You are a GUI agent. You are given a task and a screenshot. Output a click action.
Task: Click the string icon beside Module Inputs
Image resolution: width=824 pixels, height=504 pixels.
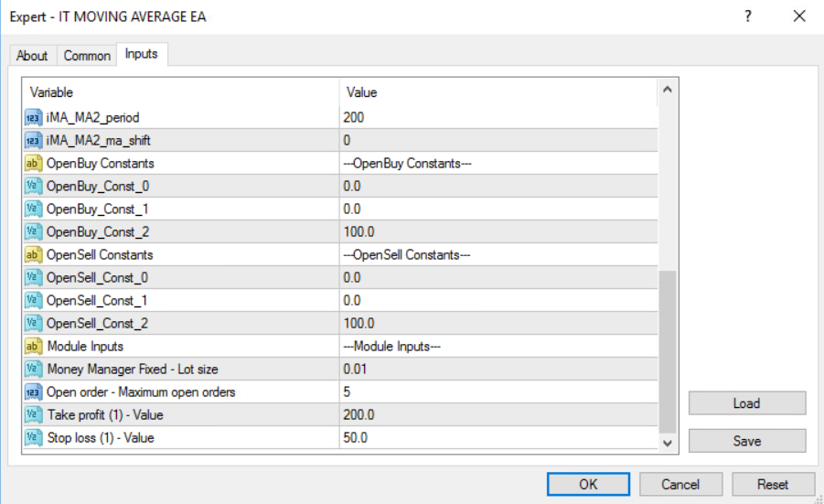pos(33,346)
